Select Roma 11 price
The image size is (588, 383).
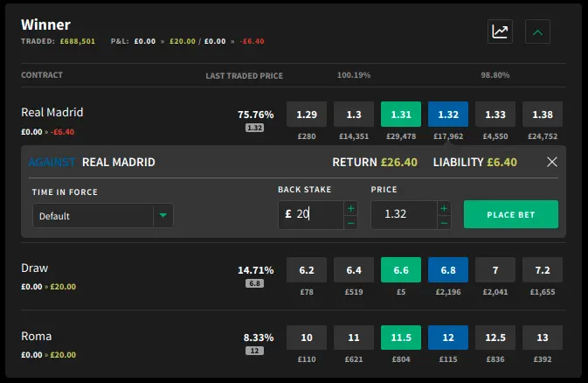point(354,338)
